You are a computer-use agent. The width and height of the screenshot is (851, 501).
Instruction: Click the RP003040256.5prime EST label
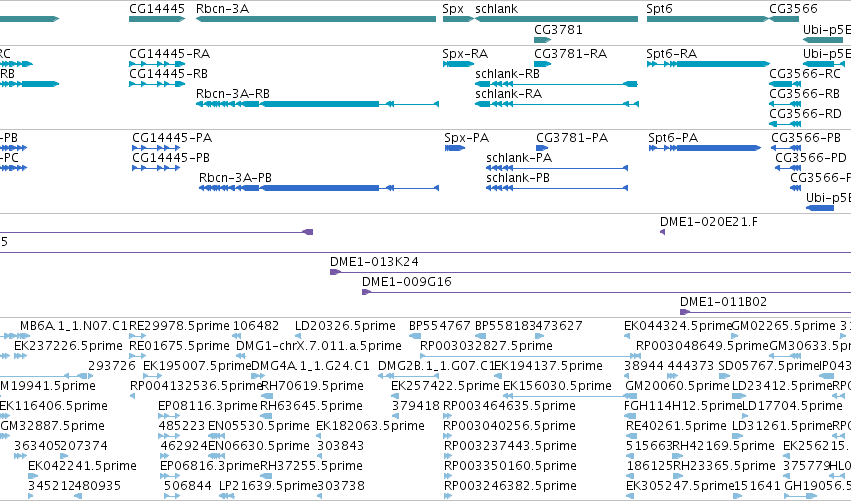[510, 426]
